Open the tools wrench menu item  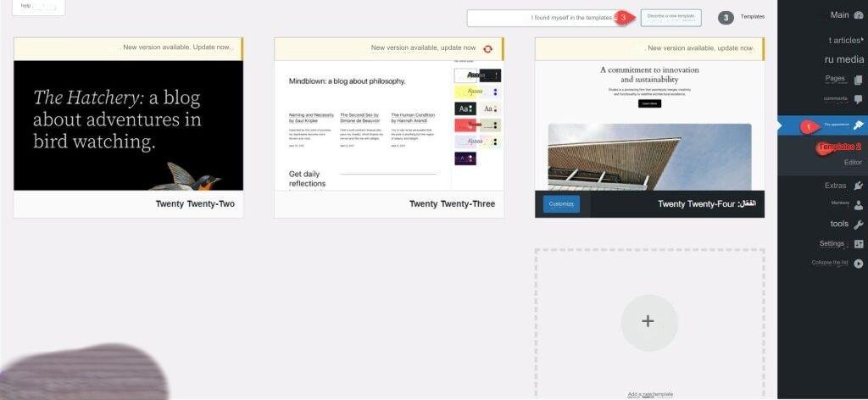(x=845, y=224)
